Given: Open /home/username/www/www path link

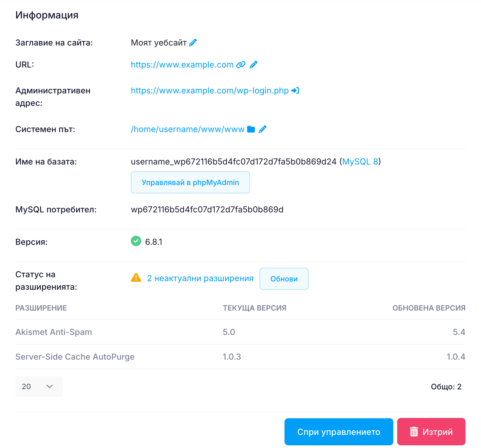Looking at the screenshot, I should point(188,129).
